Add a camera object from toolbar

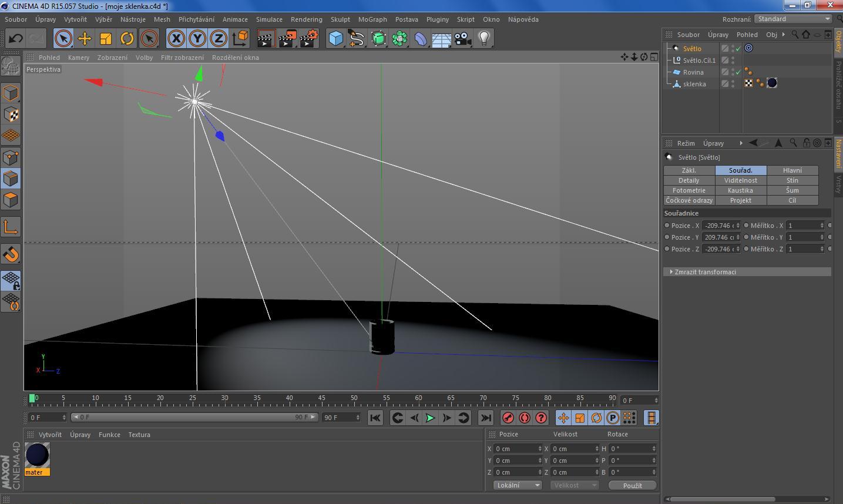coord(463,39)
